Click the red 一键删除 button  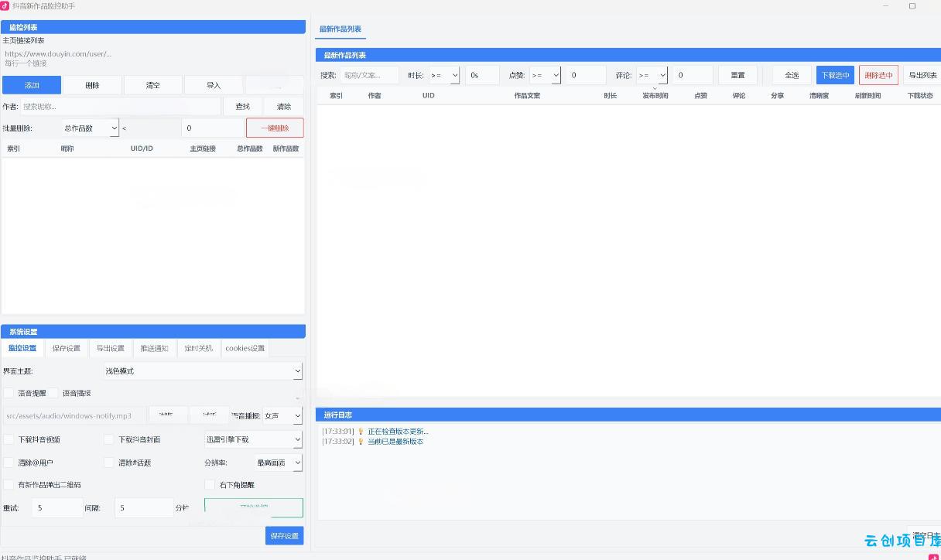point(275,128)
